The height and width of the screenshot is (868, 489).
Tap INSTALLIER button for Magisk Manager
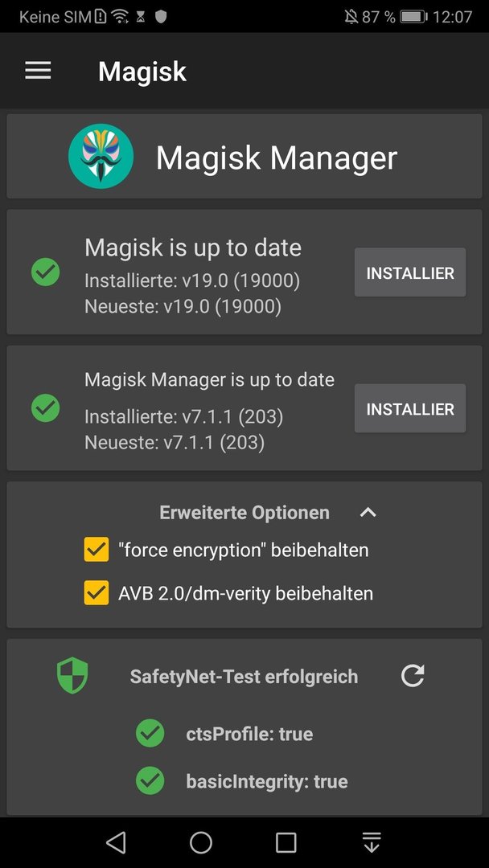click(x=410, y=408)
